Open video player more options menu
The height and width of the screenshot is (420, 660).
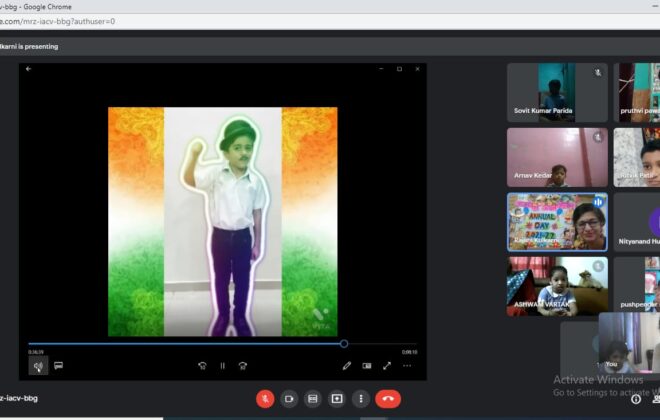407,366
